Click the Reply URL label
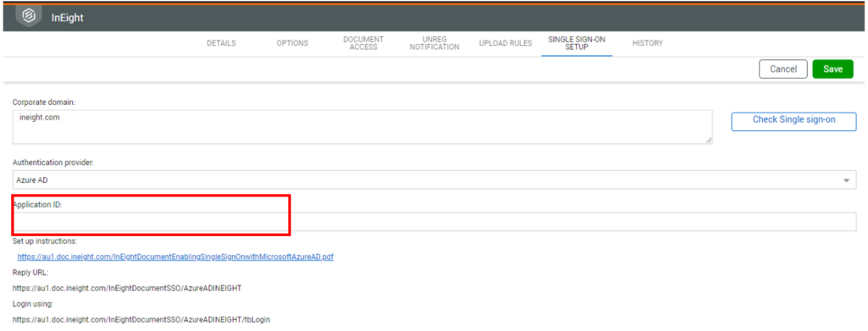 coord(30,273)
